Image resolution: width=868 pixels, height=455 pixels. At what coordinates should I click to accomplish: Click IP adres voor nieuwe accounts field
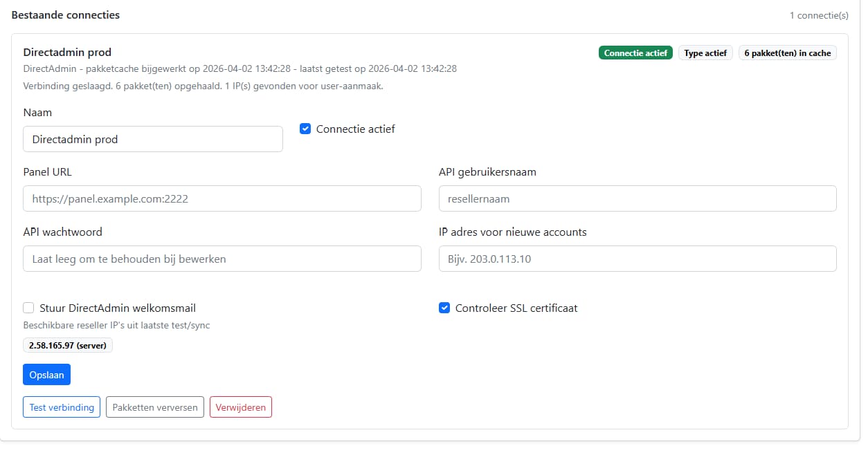pos(638,259)
